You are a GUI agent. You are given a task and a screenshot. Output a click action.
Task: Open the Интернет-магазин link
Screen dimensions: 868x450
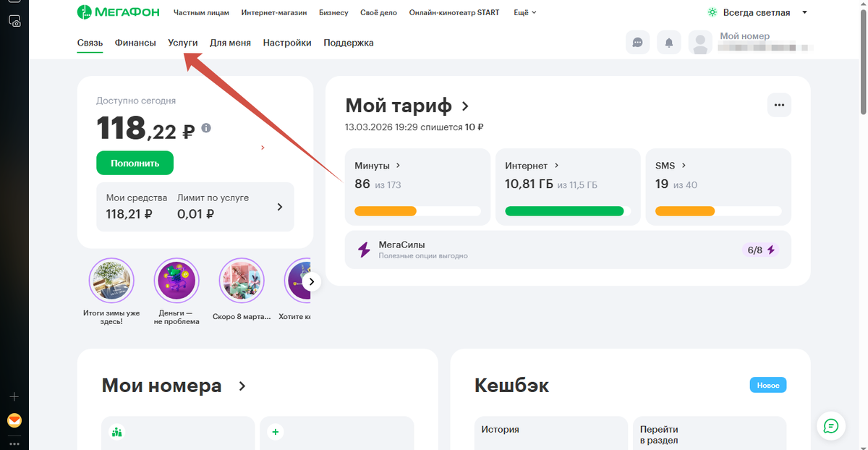coord(274,12)
